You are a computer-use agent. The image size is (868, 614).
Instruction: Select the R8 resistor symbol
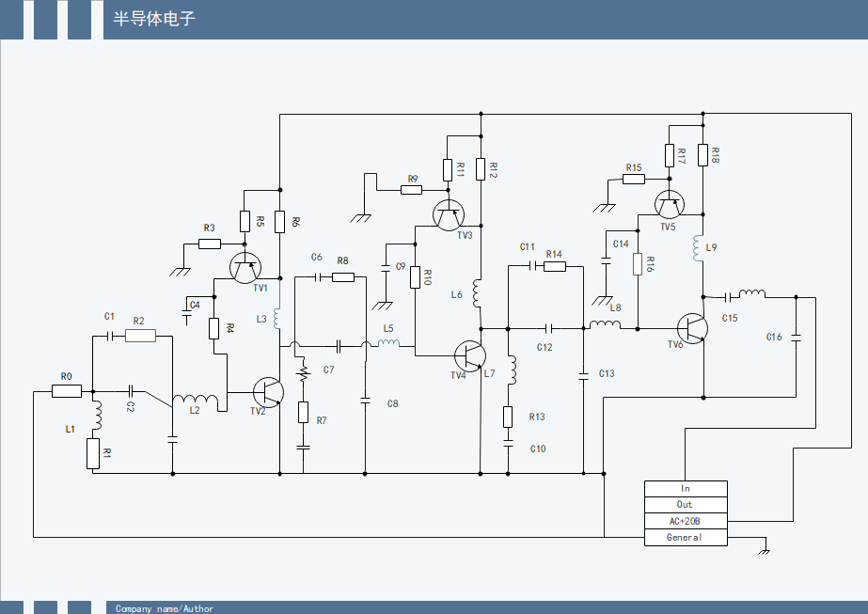pyautogui.click(x=342, y=276)
